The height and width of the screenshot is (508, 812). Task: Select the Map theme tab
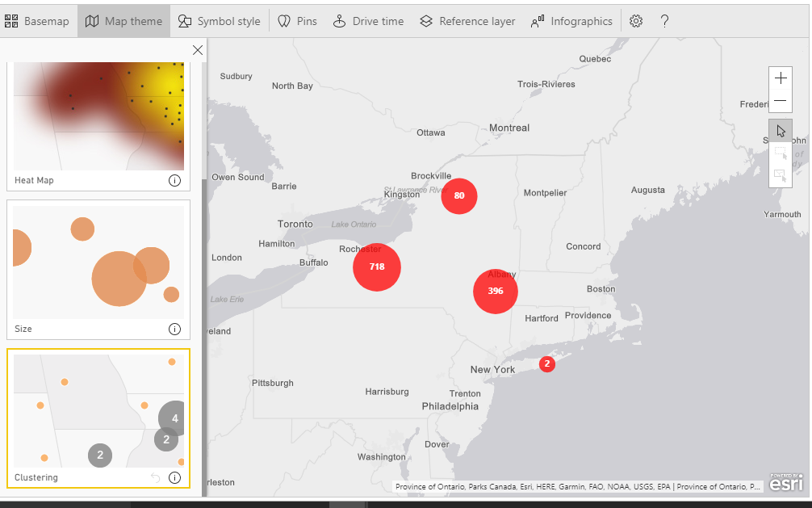click(123, 21)
